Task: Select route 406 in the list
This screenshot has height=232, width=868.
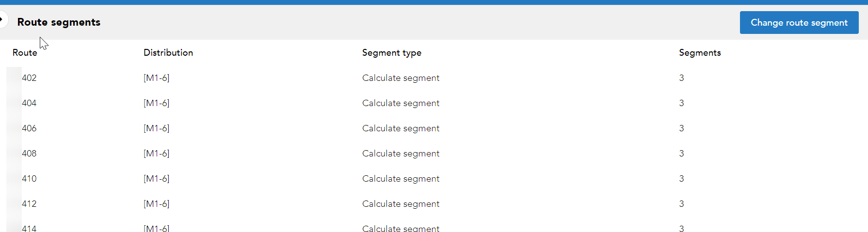Action: (x=29, y=128)
